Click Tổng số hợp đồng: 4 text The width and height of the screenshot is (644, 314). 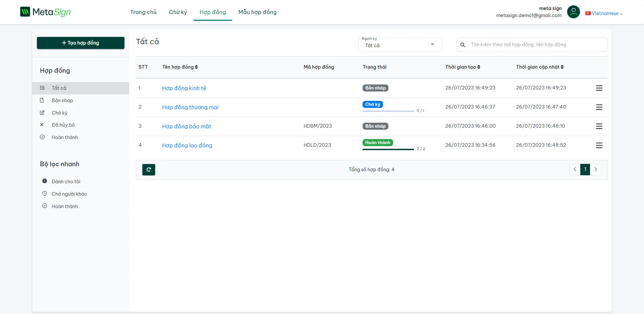[x=372, y=170]
